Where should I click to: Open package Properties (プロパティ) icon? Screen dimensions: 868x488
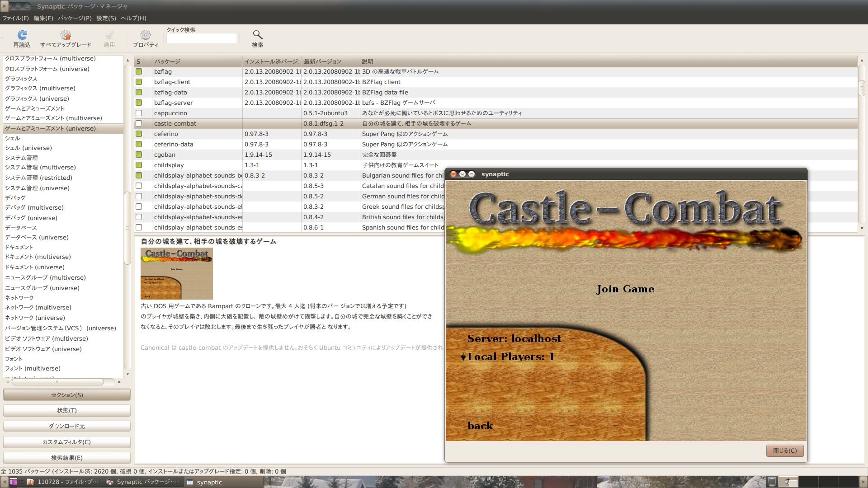pos(146,35)
